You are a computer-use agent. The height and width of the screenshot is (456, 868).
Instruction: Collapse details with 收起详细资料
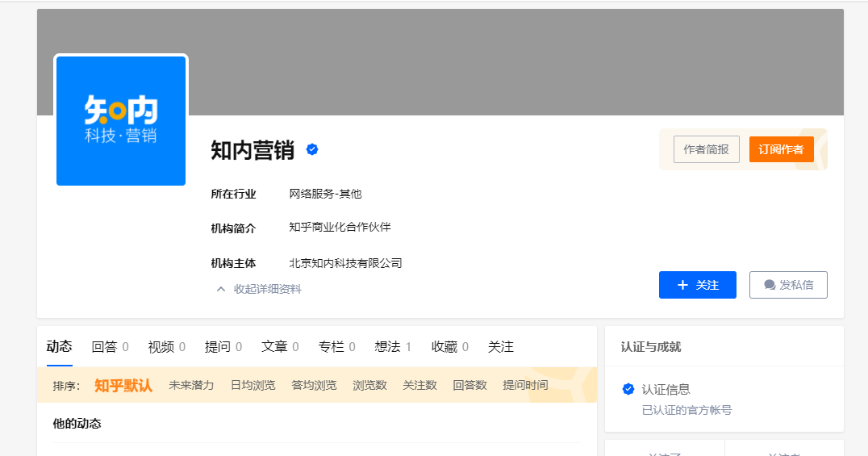(258, 289)
